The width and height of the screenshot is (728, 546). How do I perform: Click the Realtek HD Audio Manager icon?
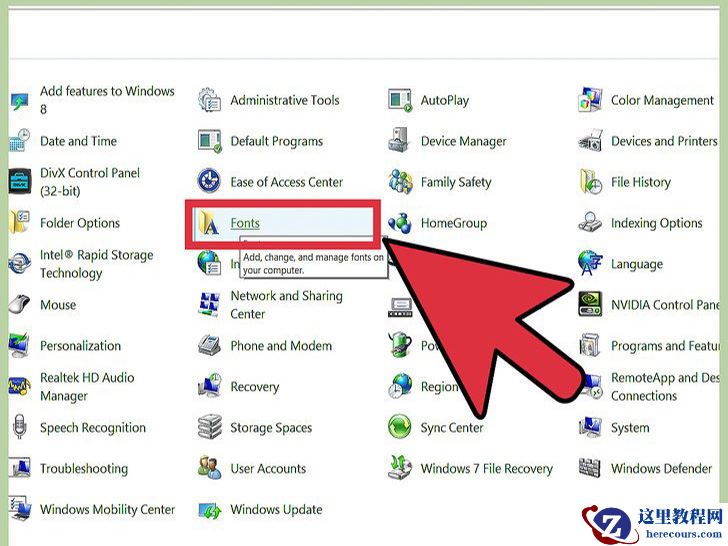(x=20, y=386)
